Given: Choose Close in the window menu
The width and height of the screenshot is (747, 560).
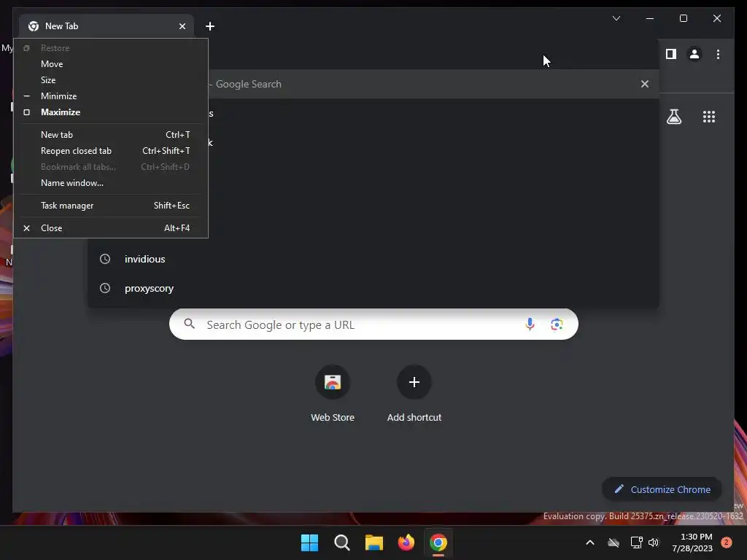Looking at the screenshot, I should coord(111,228).
